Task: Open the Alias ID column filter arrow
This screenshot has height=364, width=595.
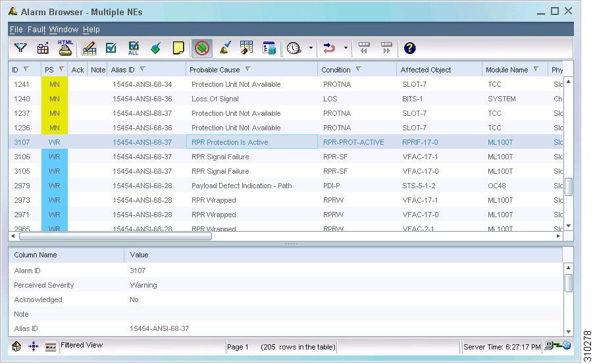Action: click(x=143, y=69)
